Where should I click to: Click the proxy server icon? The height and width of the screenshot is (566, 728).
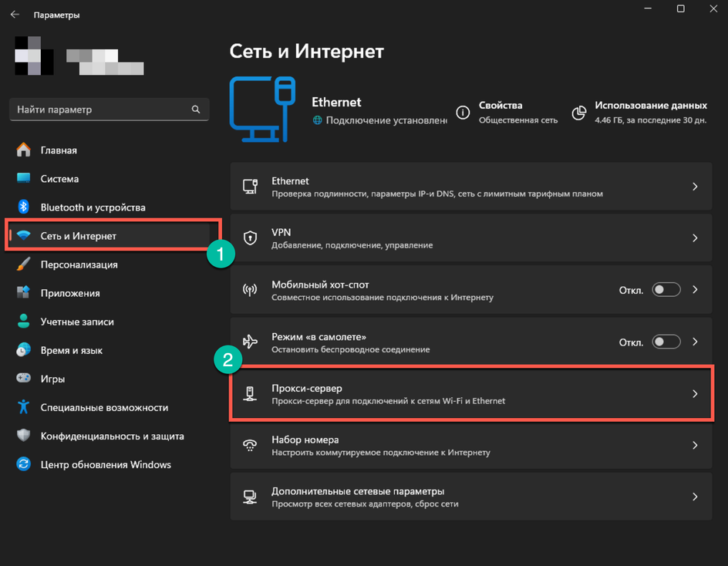[250, 394]
